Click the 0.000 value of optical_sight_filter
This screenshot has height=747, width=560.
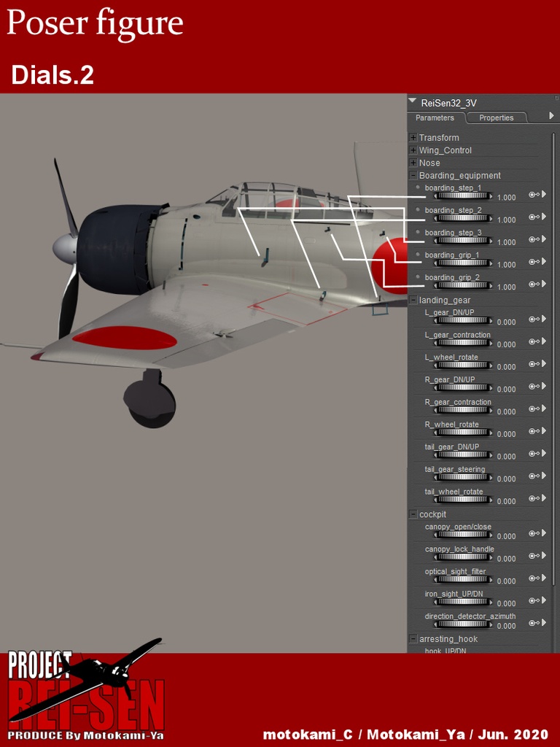click(x=506, y=581)
